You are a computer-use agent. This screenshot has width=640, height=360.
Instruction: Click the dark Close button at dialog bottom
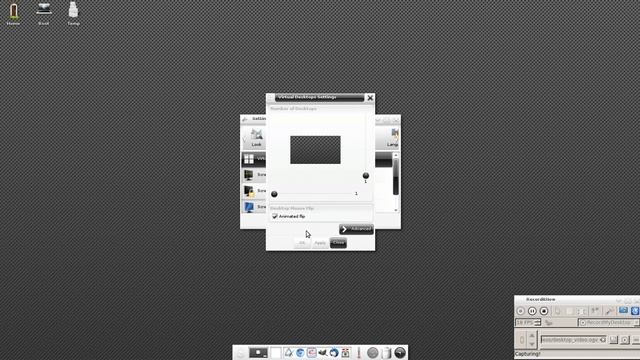click(338, 243)
